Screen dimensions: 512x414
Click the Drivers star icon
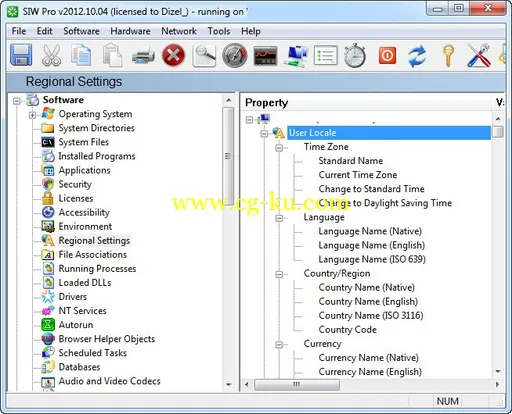[x=48, y=296]
